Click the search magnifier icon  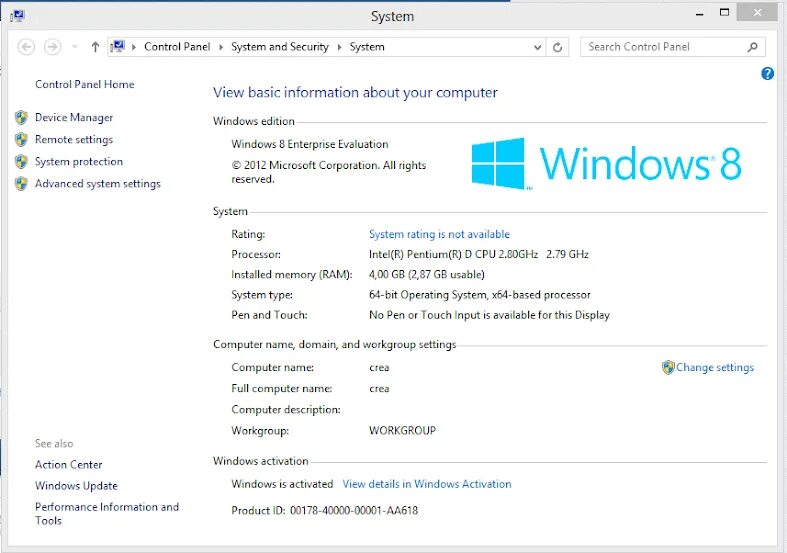tap(752, 47)
